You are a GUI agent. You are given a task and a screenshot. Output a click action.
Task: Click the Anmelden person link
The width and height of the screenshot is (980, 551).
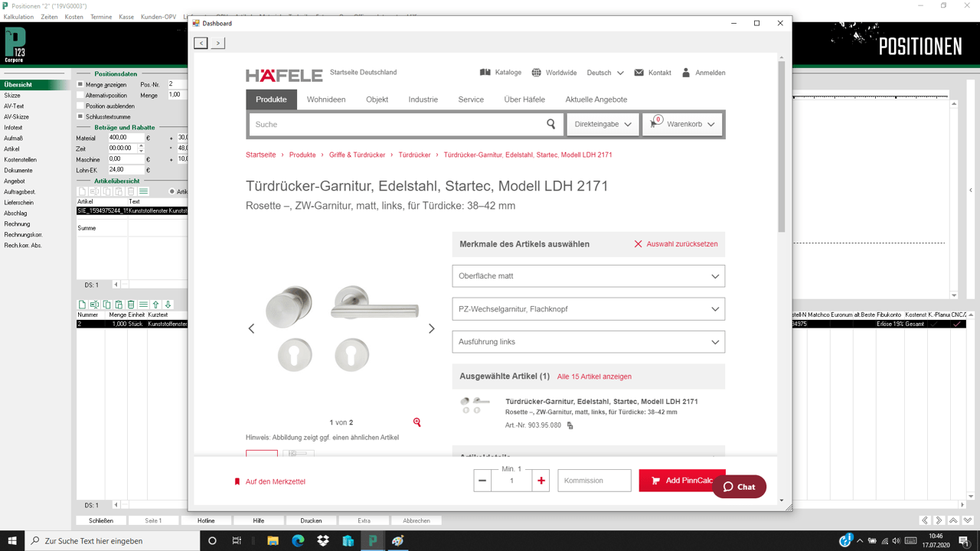pos(703,73)
